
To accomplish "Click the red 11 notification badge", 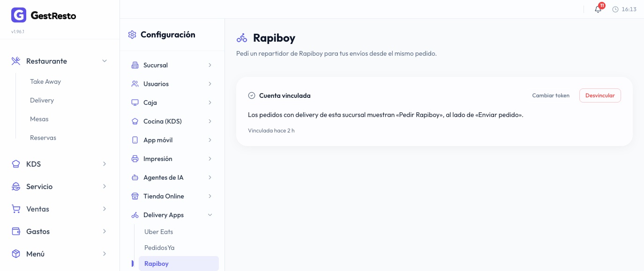I will tap(602, 6).
